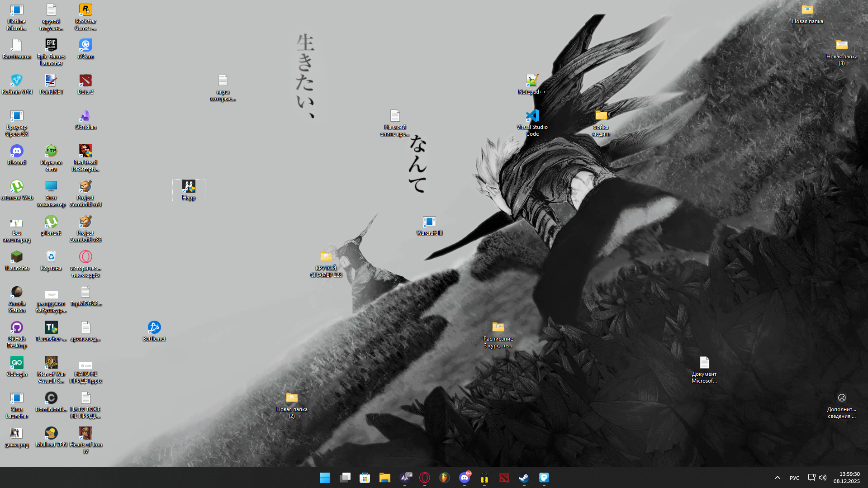The width and height of the screenshot is (868, 488).
Task: Open Discord with 9+ badge in taskbar
Action: (464, 478)
